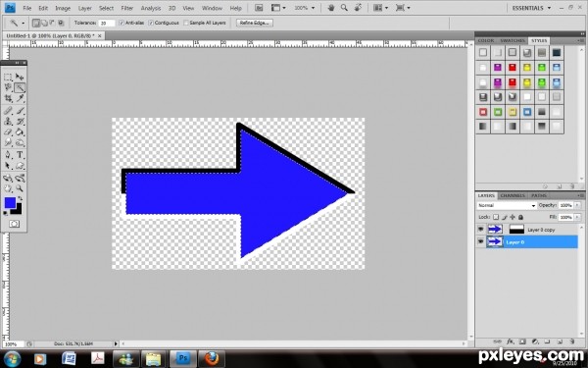Select the Healing Brush tool

[x=8, y=110]
